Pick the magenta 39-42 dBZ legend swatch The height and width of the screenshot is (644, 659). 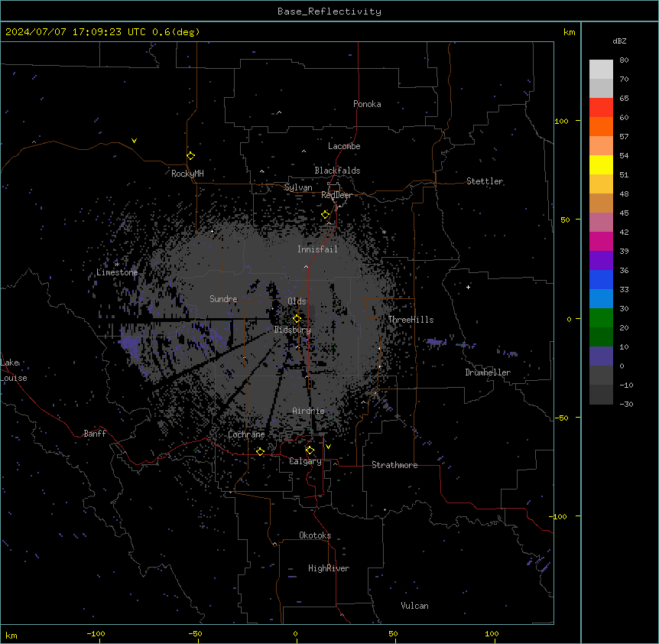click(601, 241)
